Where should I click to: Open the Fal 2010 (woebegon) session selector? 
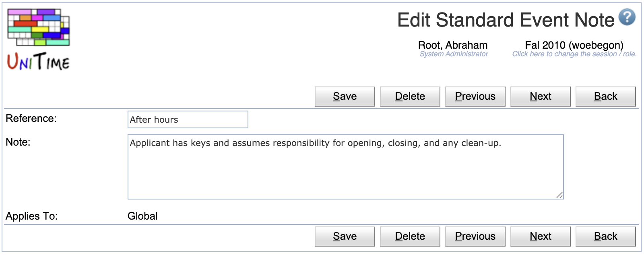(574, 45)
